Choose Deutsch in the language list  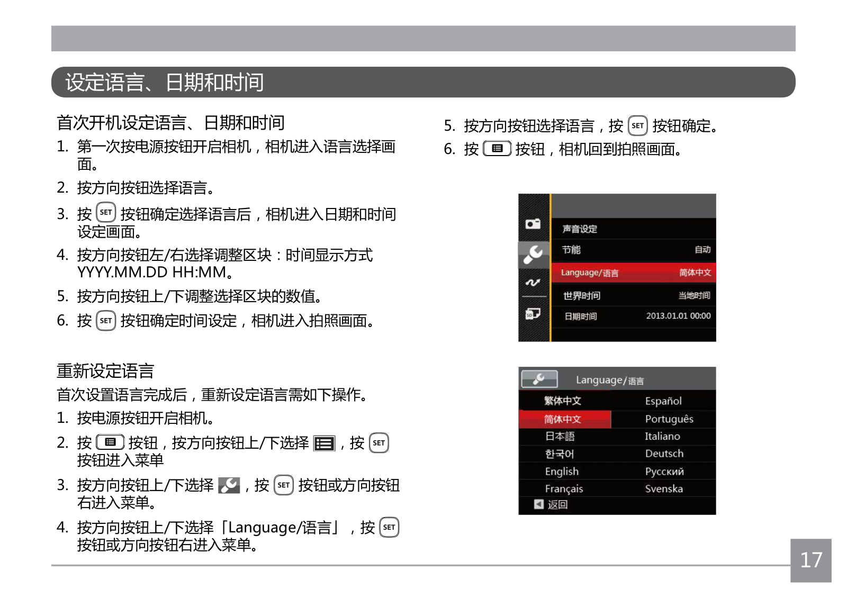point(664,454)
